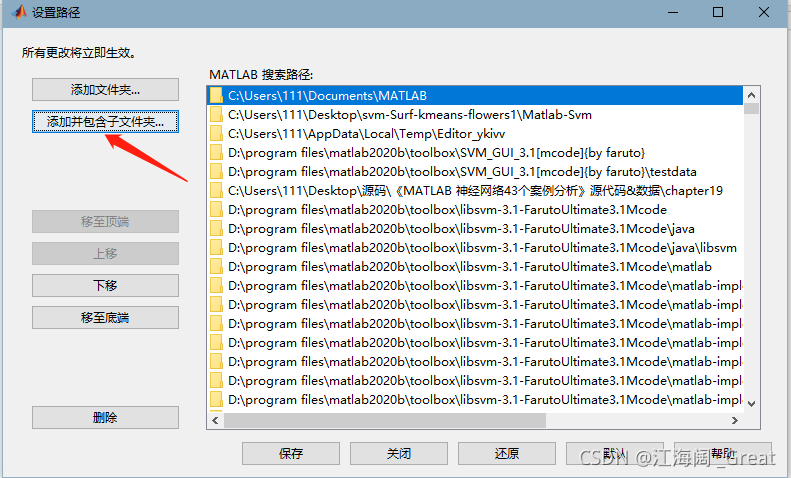Save the path with 保存 button
This screenshot has height=478, width=791.
[x=291, y=453]
